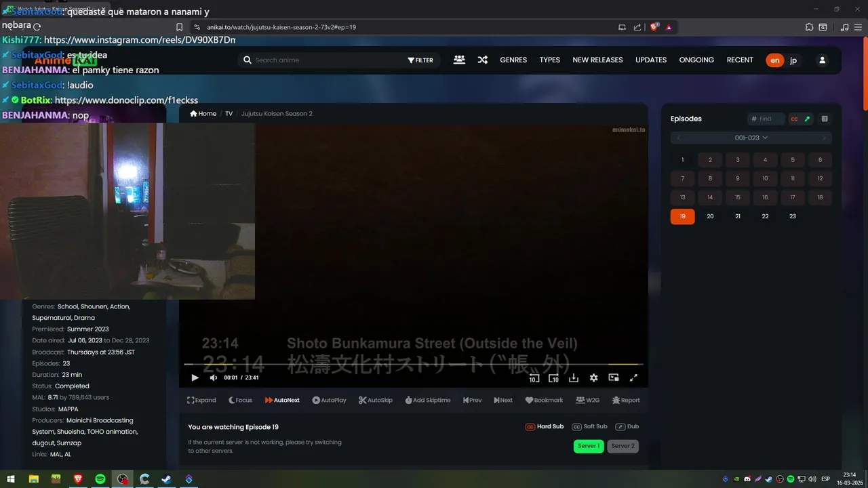Go to UPDATES page
Screen dimensions: 868x488
[651, 60]
